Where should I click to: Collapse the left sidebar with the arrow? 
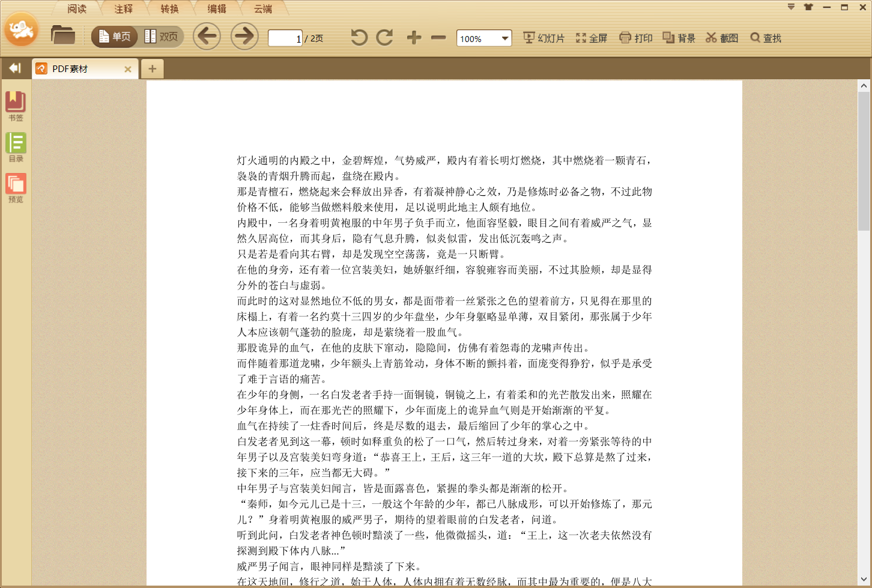pyautogui.click(x=15, y=68)
